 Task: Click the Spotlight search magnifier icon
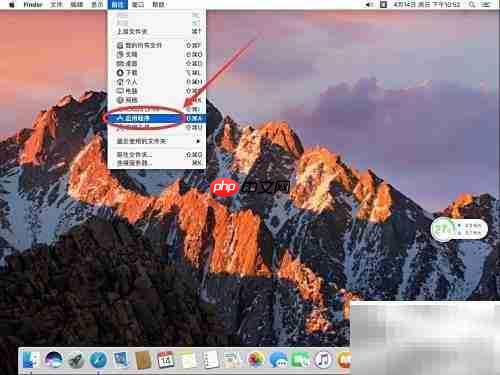[472, 5]
